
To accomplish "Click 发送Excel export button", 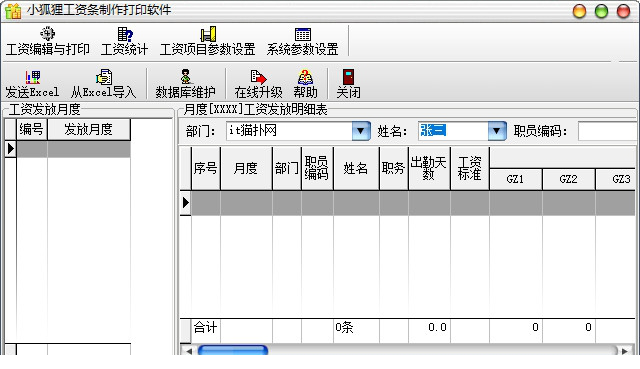I will point(32,84).
